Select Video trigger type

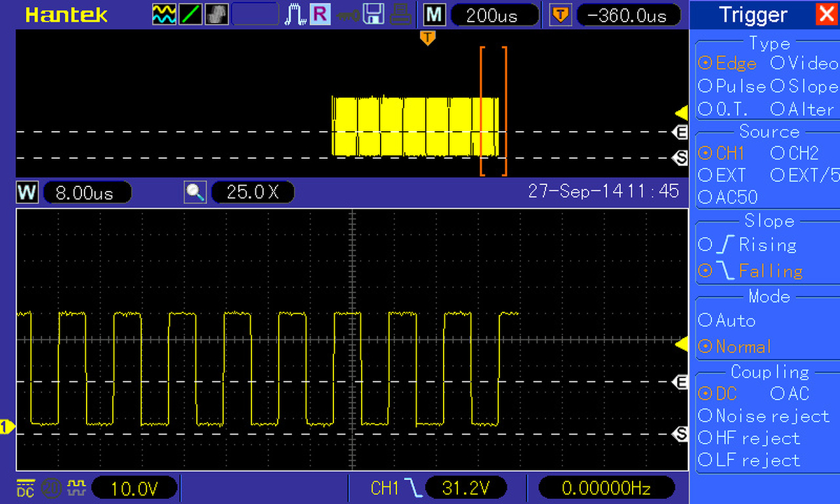(804, 63)
